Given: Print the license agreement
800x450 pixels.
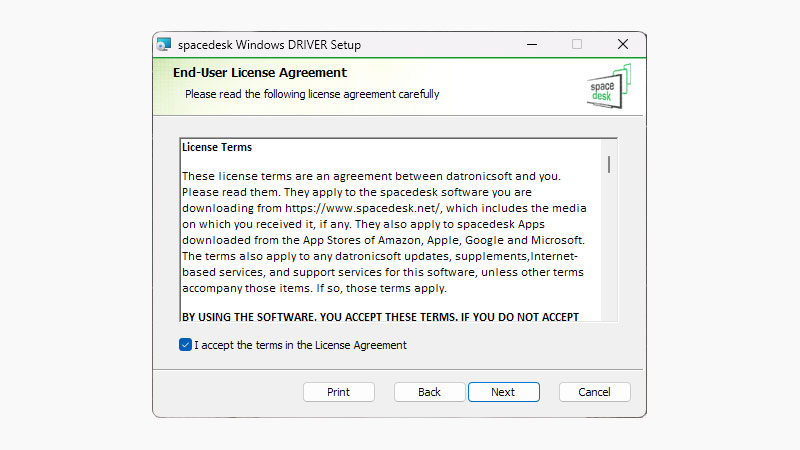Looking at the screenshot, I should pos(339,392).
